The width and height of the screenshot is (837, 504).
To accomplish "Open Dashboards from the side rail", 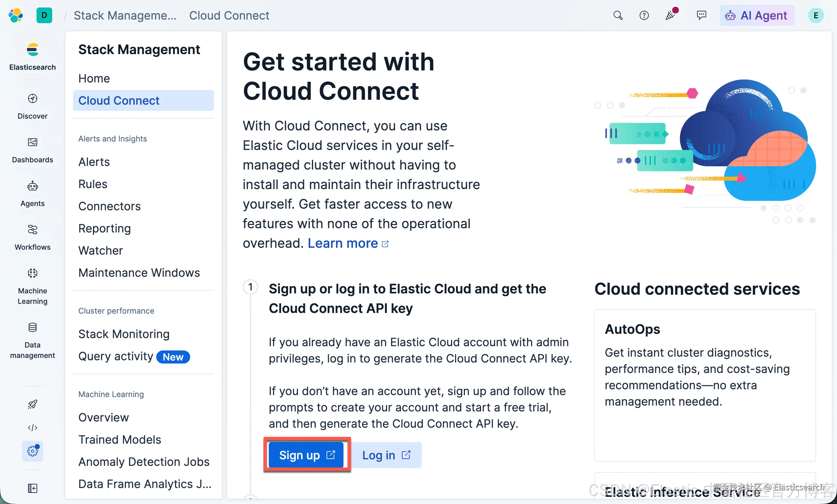I will tap(33, 150).
